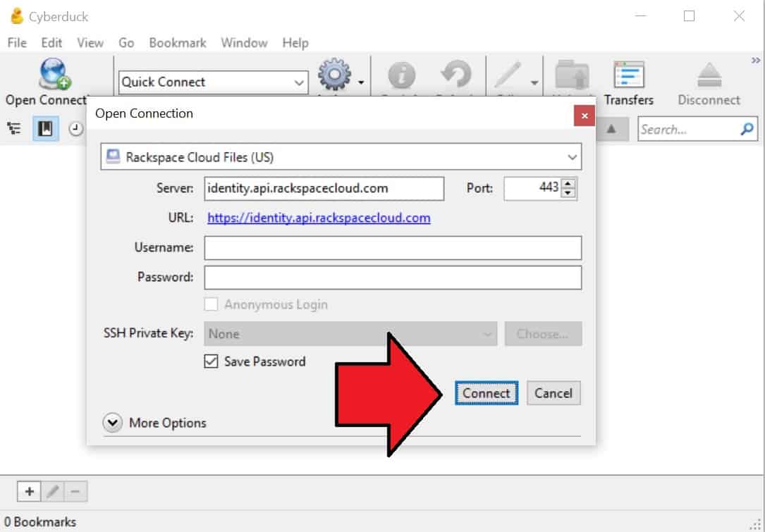Open the Rackspace Cloud Files protocol dropdown

341,157
